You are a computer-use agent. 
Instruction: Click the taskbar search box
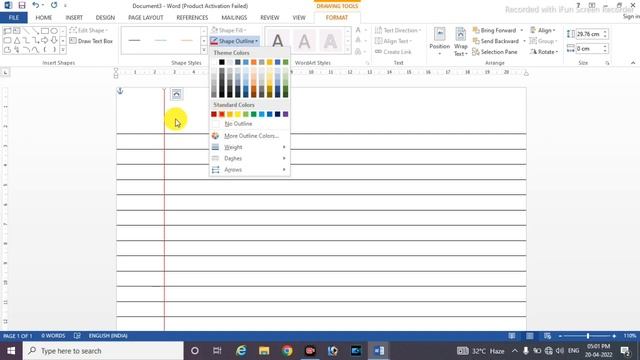tap(103, 351)
